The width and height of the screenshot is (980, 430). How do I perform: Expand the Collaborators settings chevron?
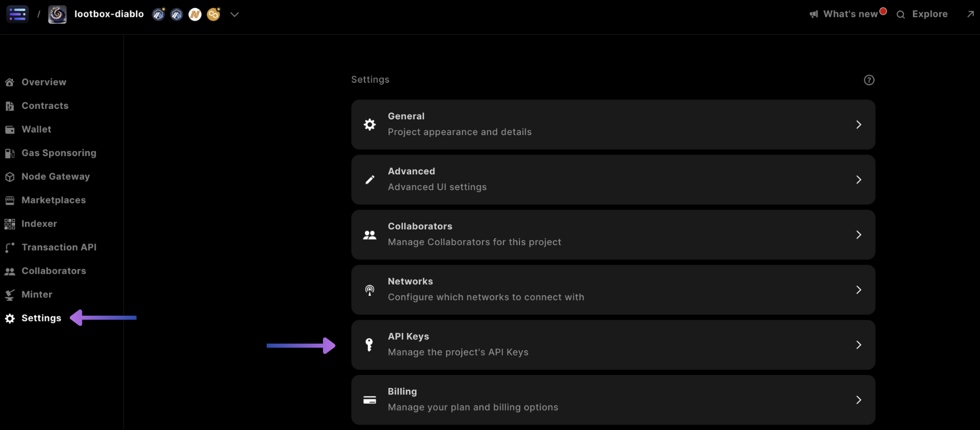[858, 235]
